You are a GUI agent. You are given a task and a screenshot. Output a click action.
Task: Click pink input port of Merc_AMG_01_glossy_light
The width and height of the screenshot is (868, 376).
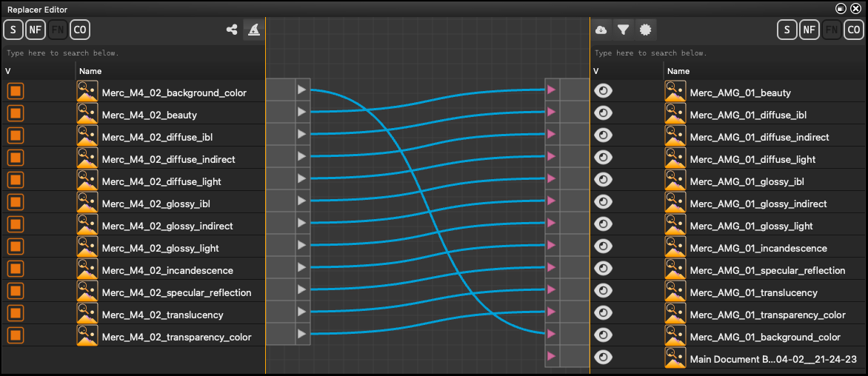click(x=551, y=223)
